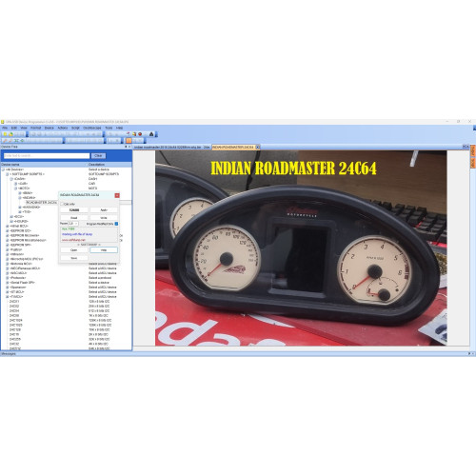This screenshot has height=476, width=476.
Task: Click the green arrow toolbar icon
Action: (x=22, y=140)
